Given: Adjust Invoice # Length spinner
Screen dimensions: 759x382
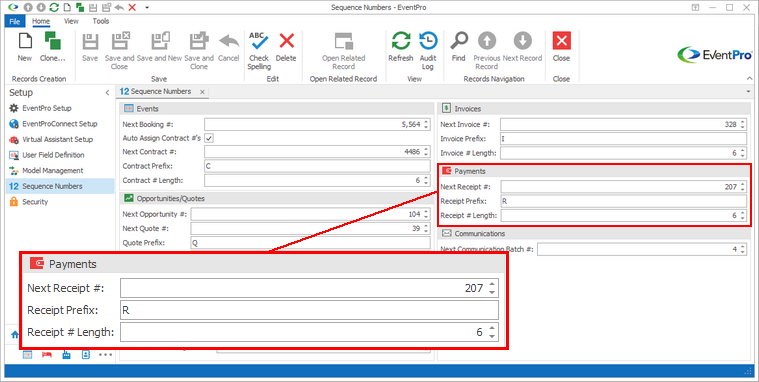Looking at the screenshot, I should point(743,153).
